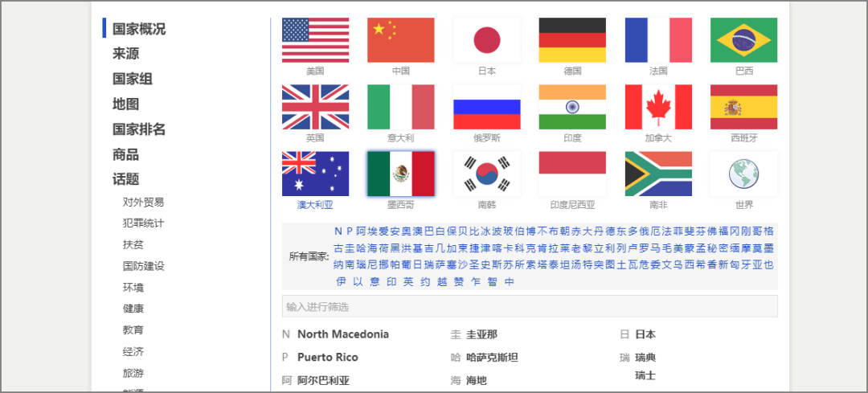
Task: Click the Canada maple leaf flag (加拿大)
Action: 658,107
